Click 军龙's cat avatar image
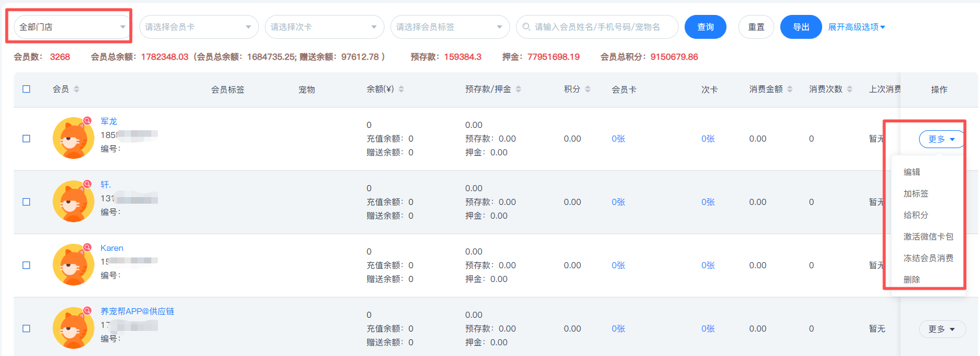 pyautogui.click(x=73, y=139)
